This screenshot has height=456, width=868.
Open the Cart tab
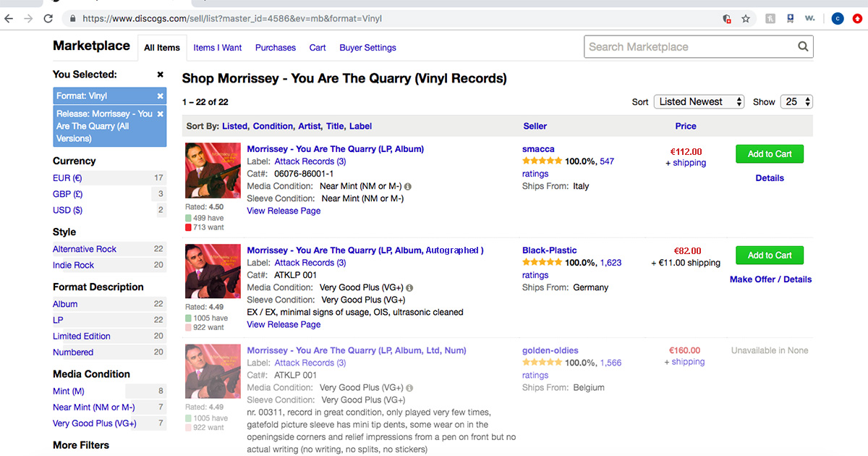318,48
